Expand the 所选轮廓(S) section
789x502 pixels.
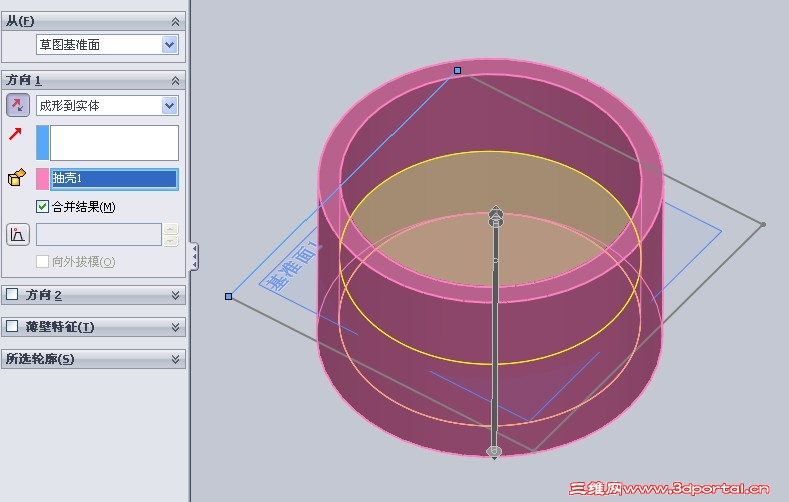point(175,359)
